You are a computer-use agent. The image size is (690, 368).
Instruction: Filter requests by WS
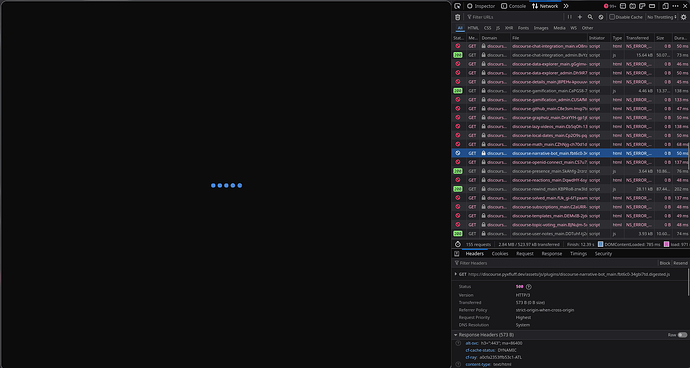[573, 28]
